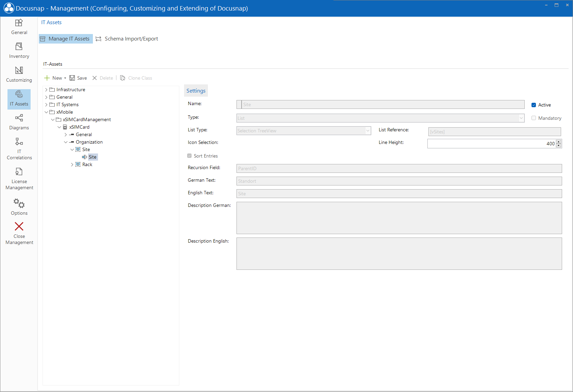Collapse the xSIMCardManagement tree node
This screenshot has height=392, width=573.
[53, 119]
